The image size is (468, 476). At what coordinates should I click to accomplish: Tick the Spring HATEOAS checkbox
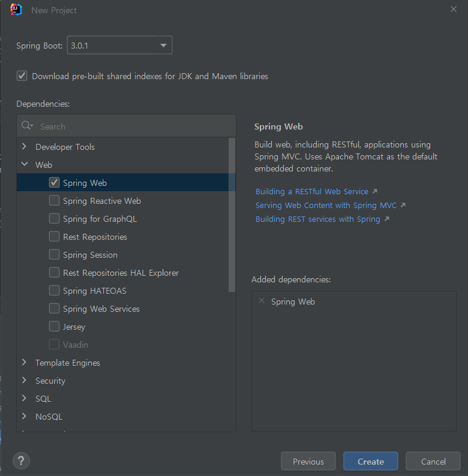(54, 290)
